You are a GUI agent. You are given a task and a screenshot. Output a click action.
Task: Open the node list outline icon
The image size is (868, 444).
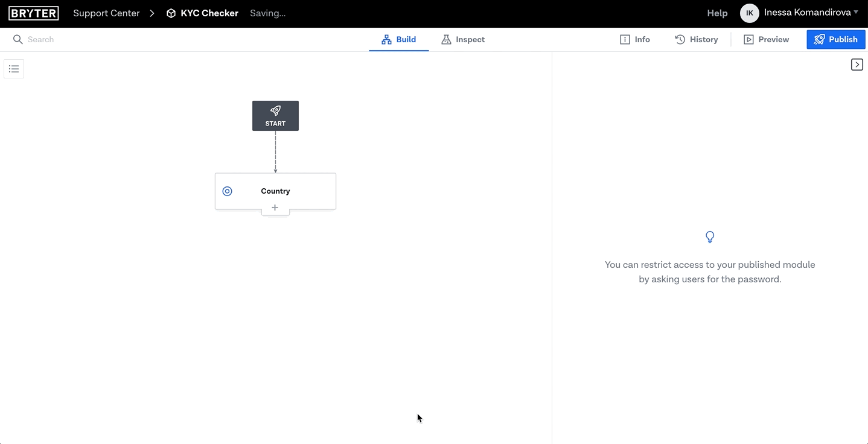14,69
